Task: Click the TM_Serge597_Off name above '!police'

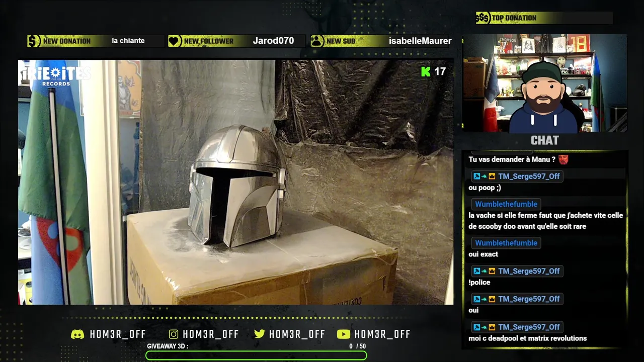Action: click(529, 271)
